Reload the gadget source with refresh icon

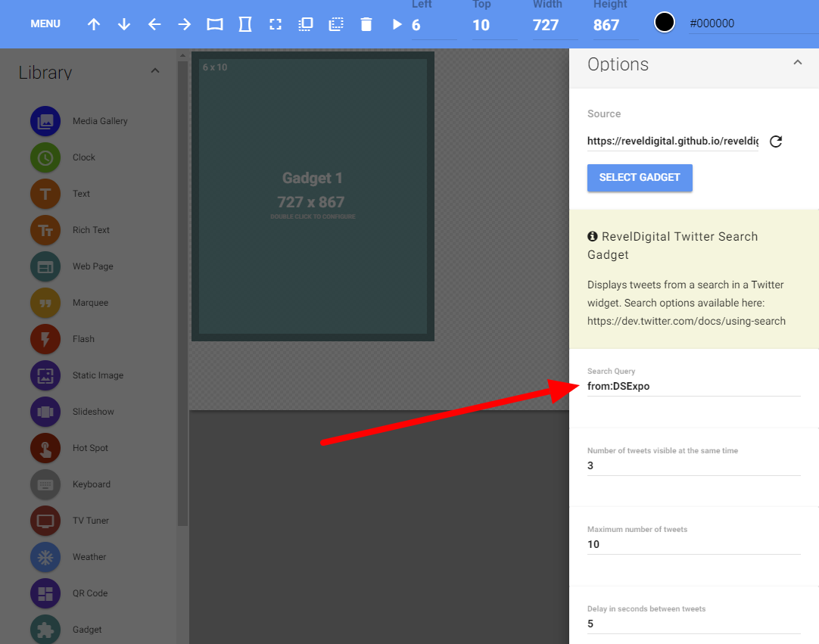776,141
